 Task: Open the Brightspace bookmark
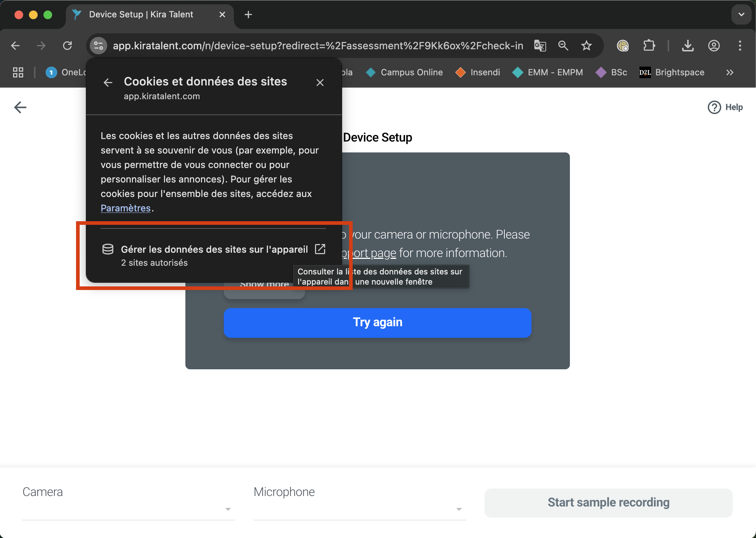click(672, 72)
